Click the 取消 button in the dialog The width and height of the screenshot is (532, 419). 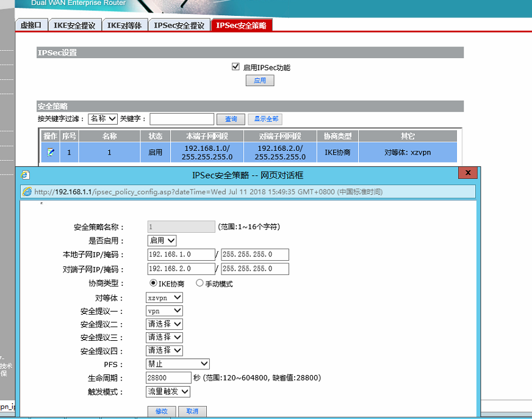coord(192,411)
